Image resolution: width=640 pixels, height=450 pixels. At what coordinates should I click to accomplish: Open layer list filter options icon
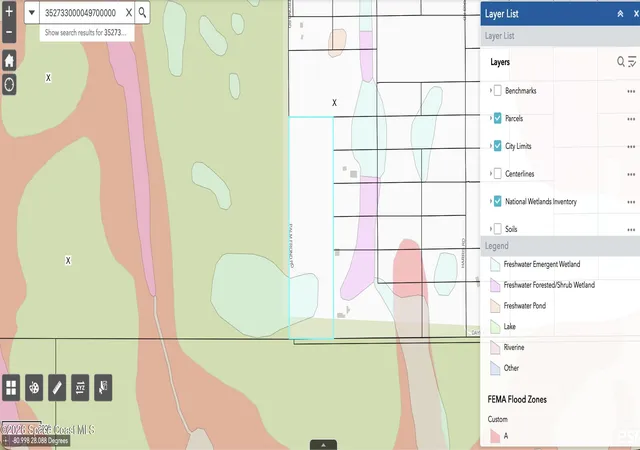[632, 62]
